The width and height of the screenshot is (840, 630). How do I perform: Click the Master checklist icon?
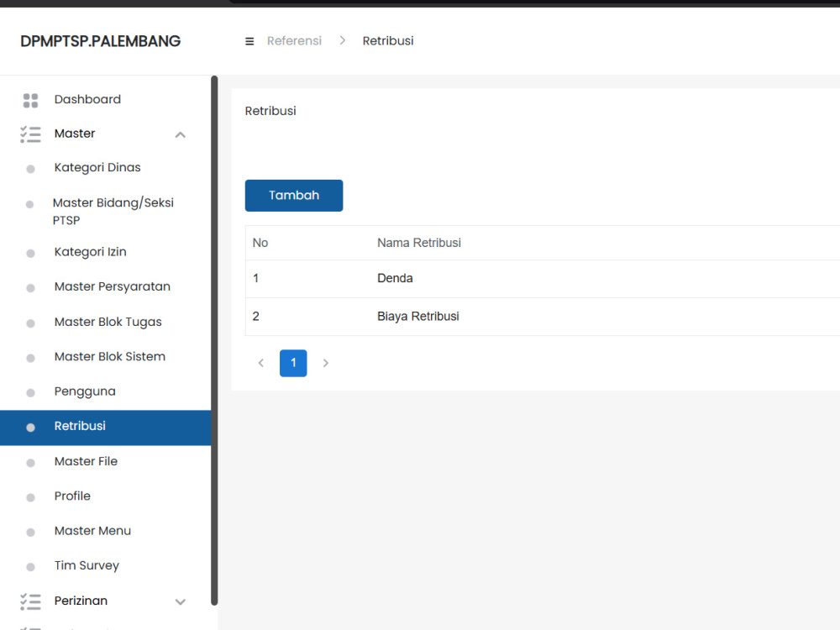tap(30, 134)
